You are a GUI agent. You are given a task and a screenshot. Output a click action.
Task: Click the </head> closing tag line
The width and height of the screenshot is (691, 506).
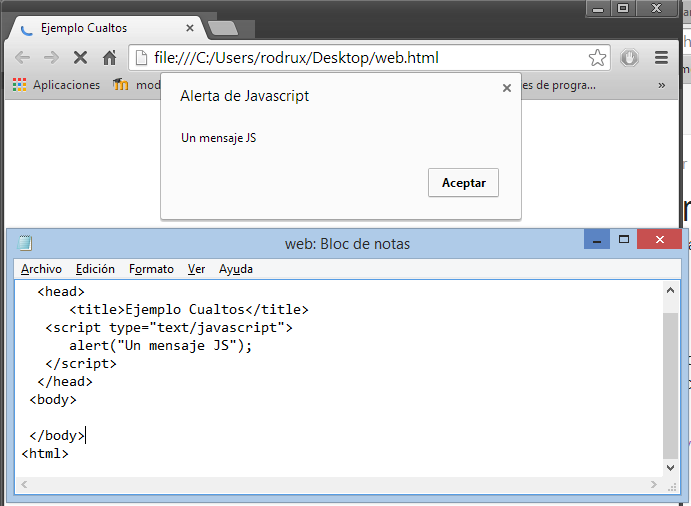(x=65, y=381)
